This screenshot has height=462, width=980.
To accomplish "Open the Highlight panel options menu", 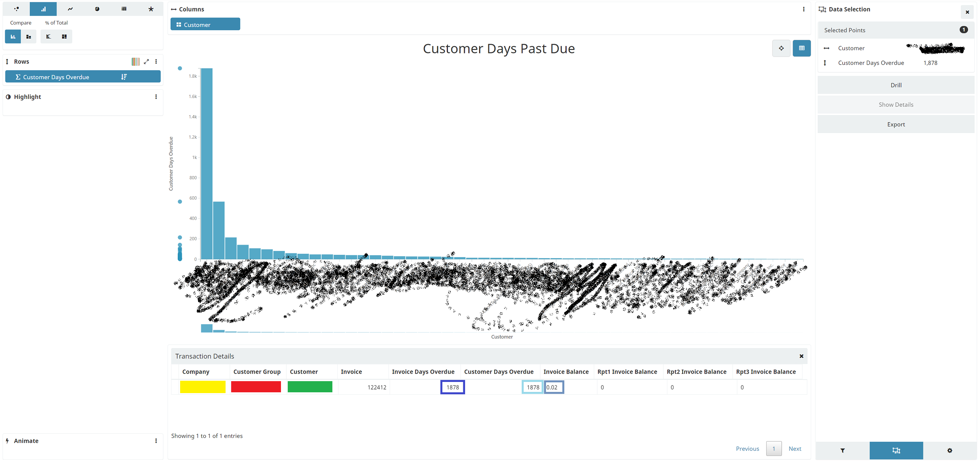I will click(x=156, y=97).
